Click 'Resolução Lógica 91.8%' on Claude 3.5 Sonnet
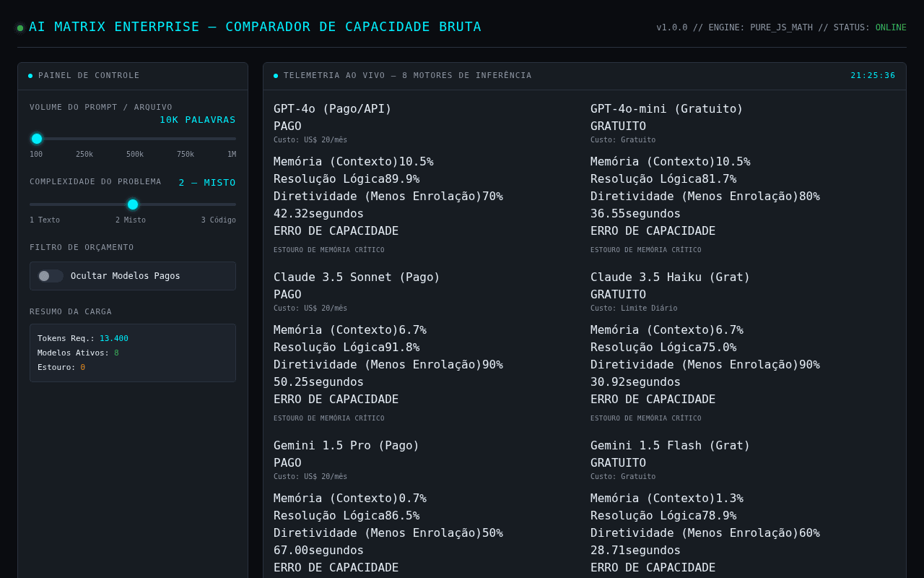924x578 pixels. tap(346, 348)
